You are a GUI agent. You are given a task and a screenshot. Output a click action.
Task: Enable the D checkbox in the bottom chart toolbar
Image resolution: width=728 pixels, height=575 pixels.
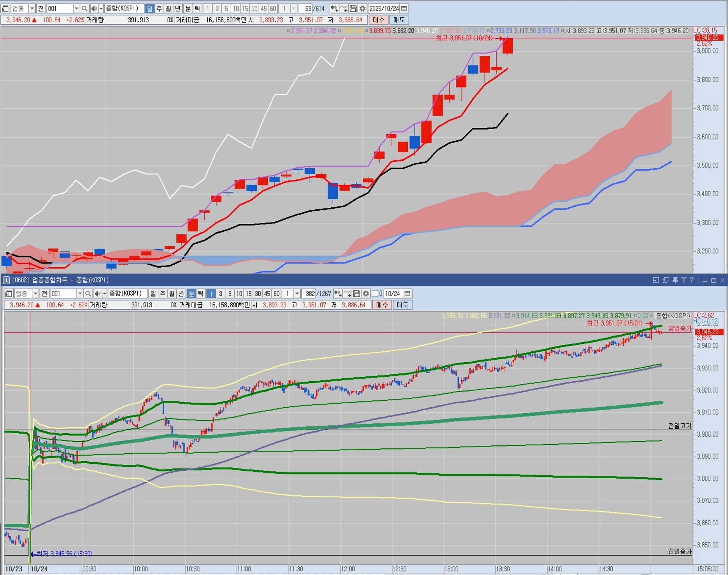point(375,294)
